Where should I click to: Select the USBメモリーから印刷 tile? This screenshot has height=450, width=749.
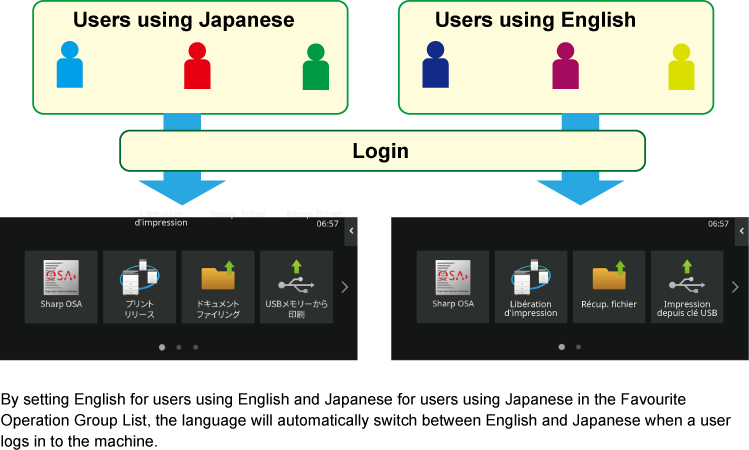[296, 286]
